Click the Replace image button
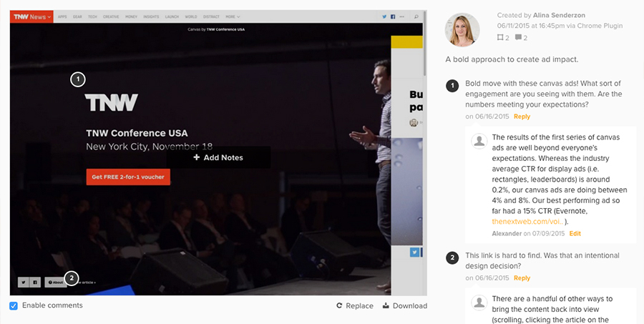 pyautogui.click(x=355, y=305)
